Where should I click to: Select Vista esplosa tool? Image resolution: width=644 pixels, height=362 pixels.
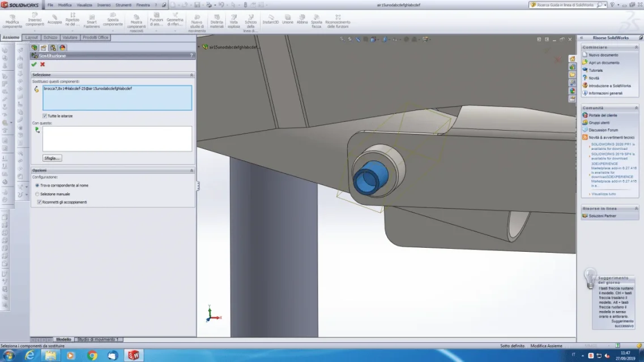pos(234,21)
